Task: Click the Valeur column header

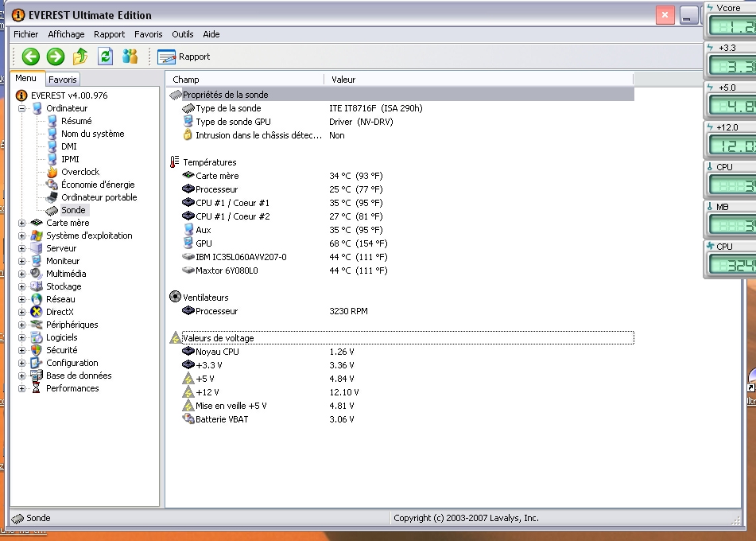Action: tap(343, 80)
